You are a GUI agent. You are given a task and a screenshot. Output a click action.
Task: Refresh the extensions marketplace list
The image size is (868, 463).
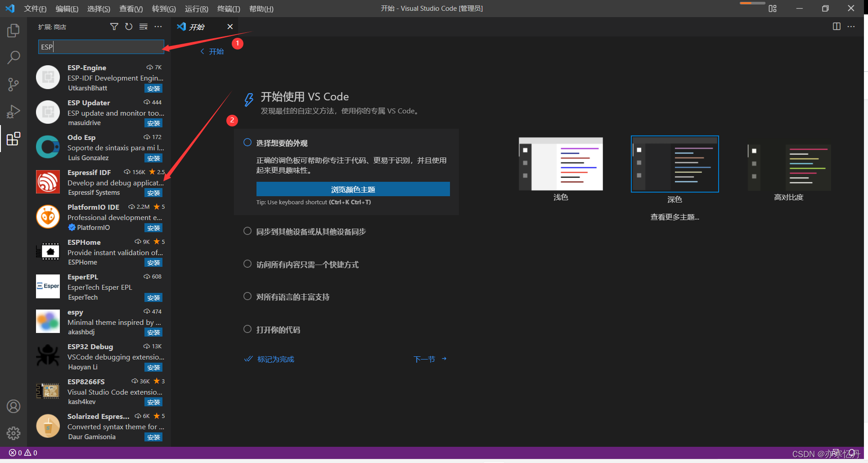(x=129, y=27)
